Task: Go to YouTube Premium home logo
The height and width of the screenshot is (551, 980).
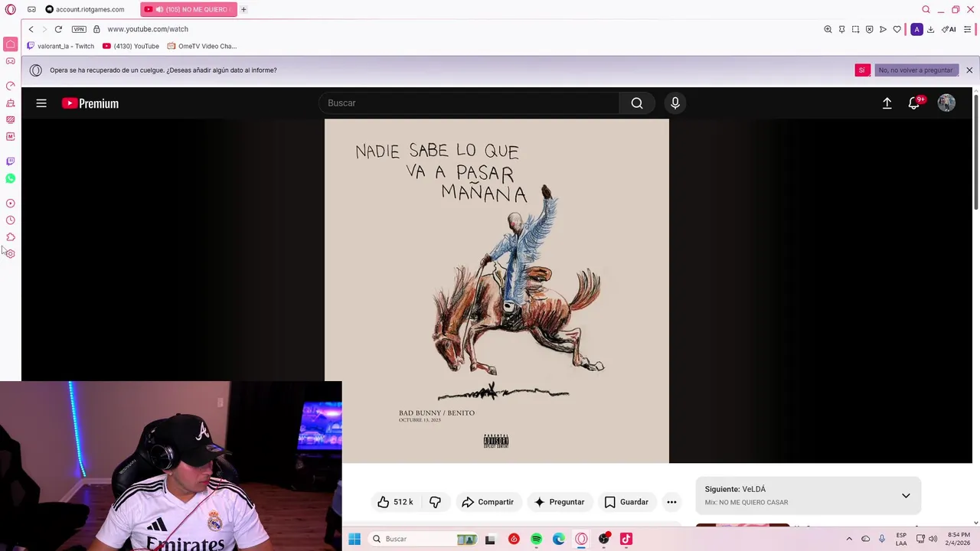Action: pyautogui.click(x=90, y=103)
